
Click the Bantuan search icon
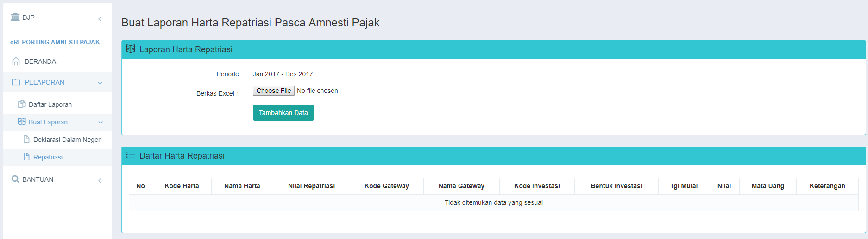click(x=15, y=179)
